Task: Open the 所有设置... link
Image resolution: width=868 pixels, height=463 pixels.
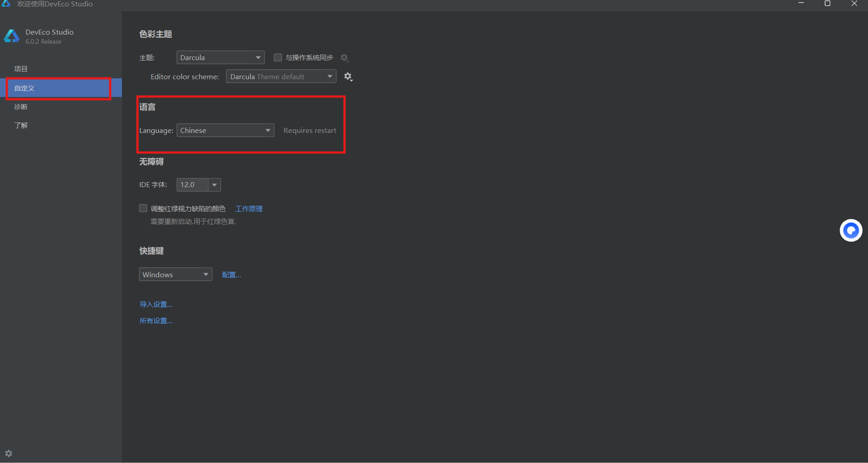Action: pyautogui.click(x=156, y=321)
